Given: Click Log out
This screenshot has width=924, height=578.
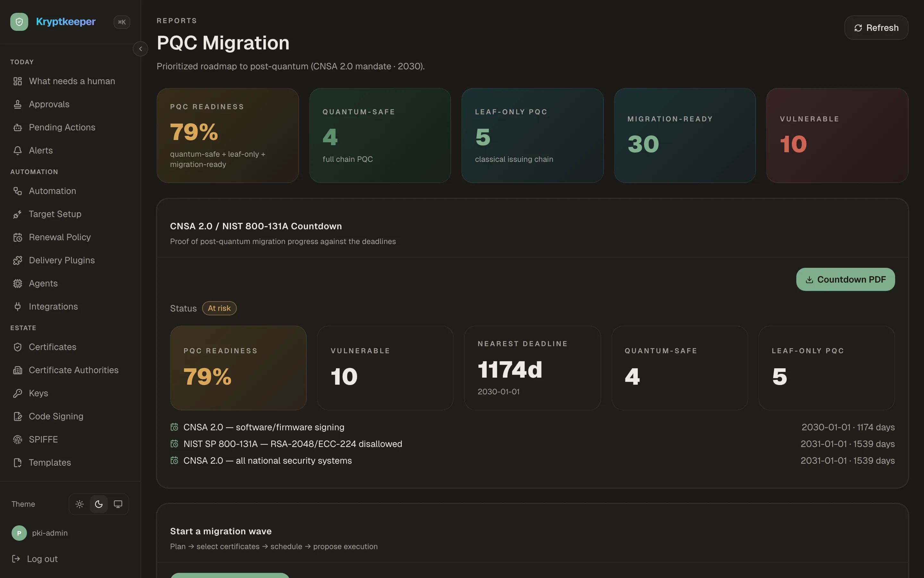Looking at the screenshot, I should pos(35,559).
